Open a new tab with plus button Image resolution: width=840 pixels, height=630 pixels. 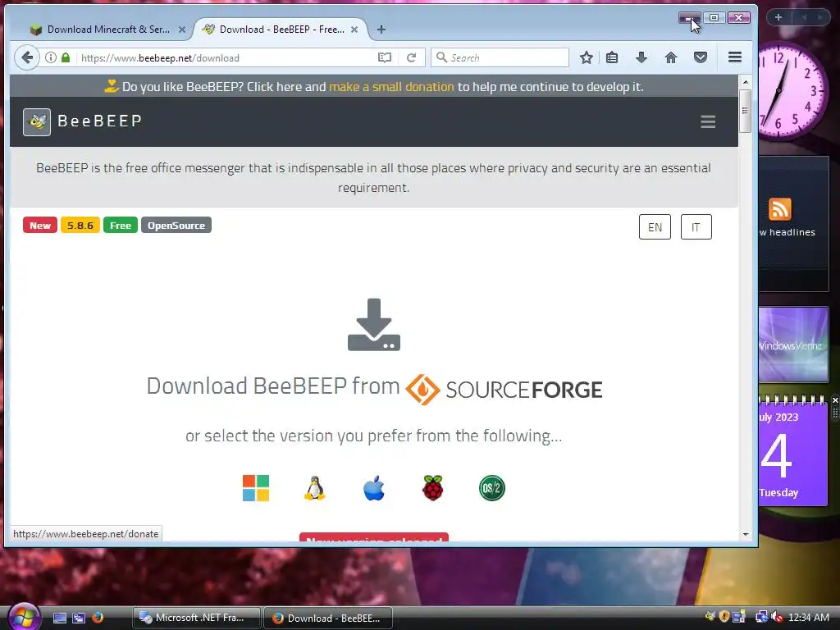point(381,30)
